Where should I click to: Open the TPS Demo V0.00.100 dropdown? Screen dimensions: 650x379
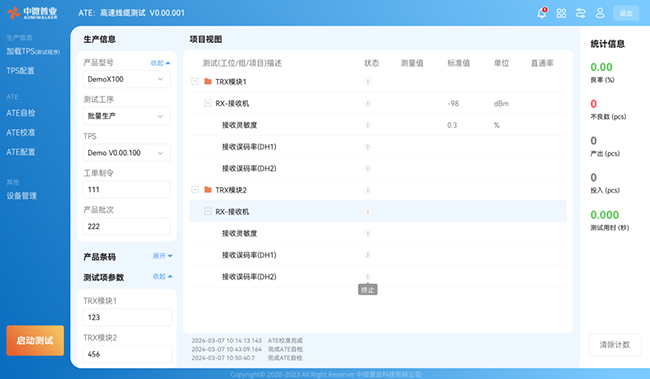pos(126,153)
